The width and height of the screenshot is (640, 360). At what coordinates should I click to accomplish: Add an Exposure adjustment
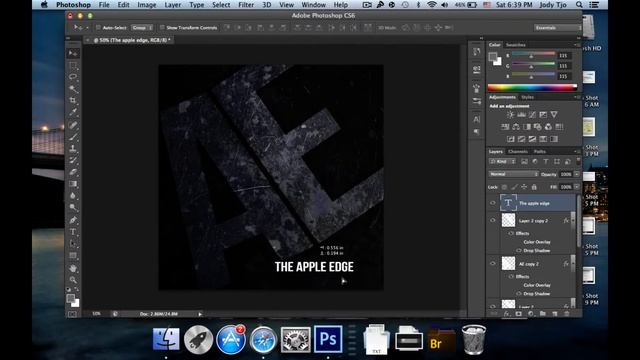click(543, 115)
